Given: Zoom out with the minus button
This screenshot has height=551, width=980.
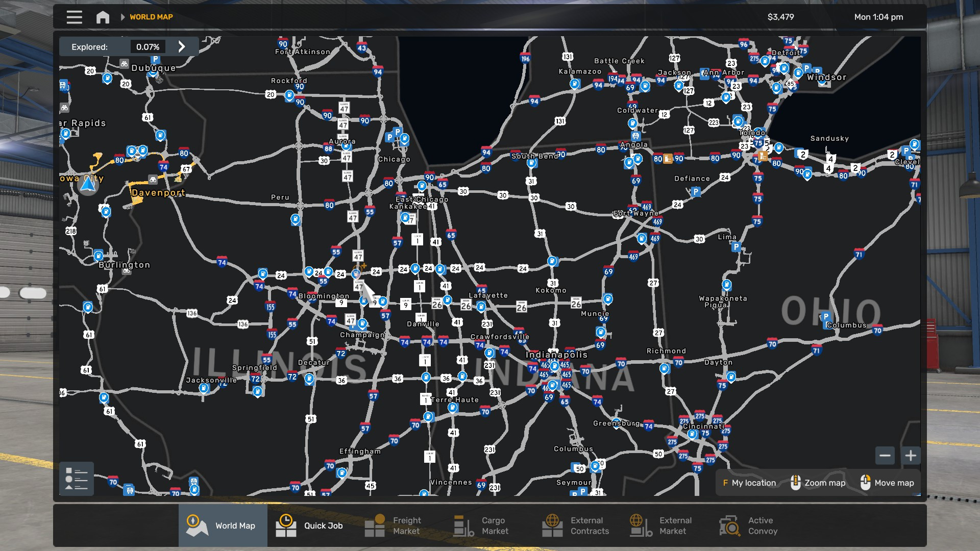Looking at the screenshot, I should [x=885, y=456].
